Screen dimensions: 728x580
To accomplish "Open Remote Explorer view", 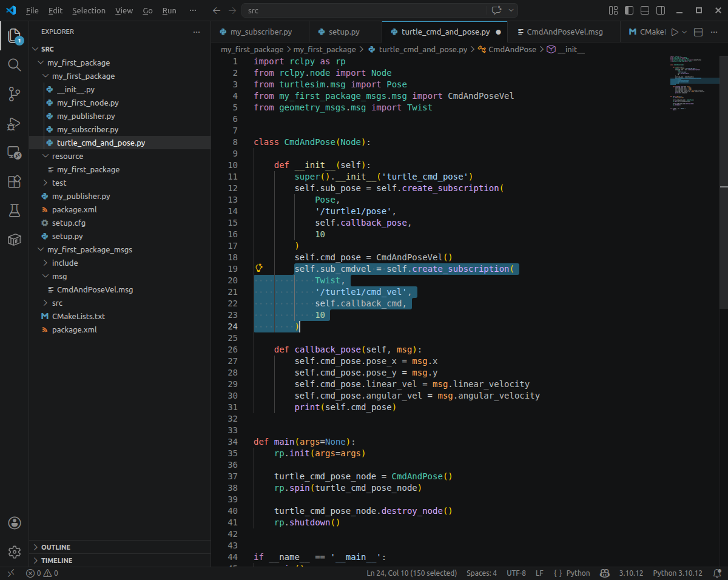I will click(x=15, y=152).
